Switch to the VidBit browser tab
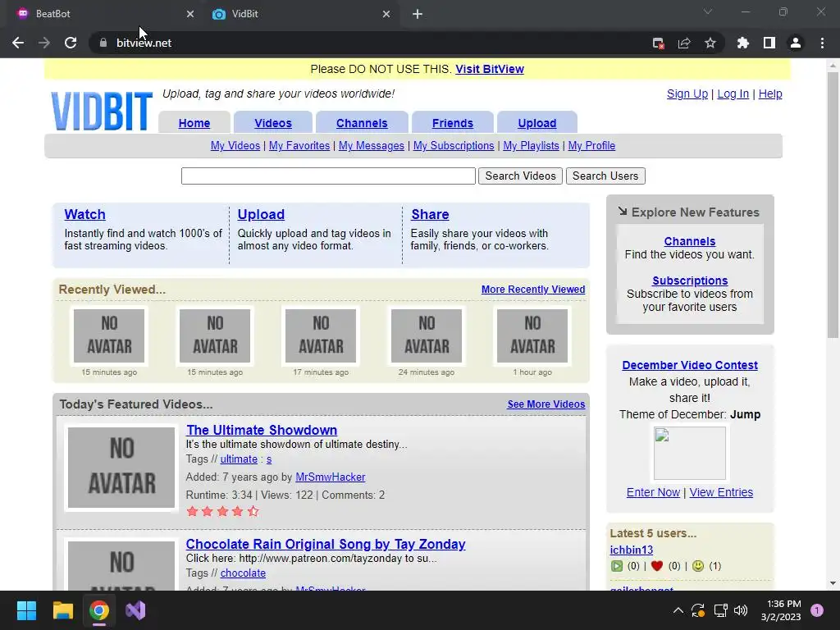This screenshot has width=840, height=630. pyautogui.click(x=300, y=14)
